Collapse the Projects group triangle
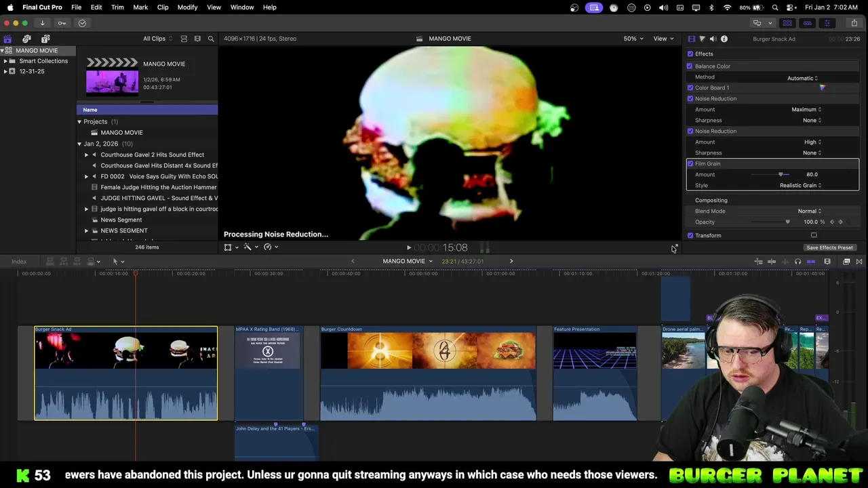Image resolution: width=868 pixels, height=488 pixels. pyautogui.click(x=79, y=122)
